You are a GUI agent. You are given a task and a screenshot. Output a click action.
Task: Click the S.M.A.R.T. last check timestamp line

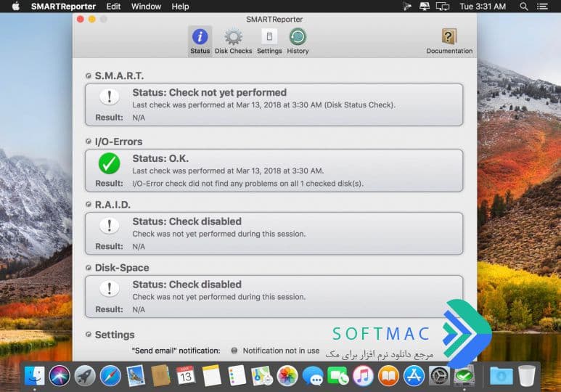coord(263,105)
